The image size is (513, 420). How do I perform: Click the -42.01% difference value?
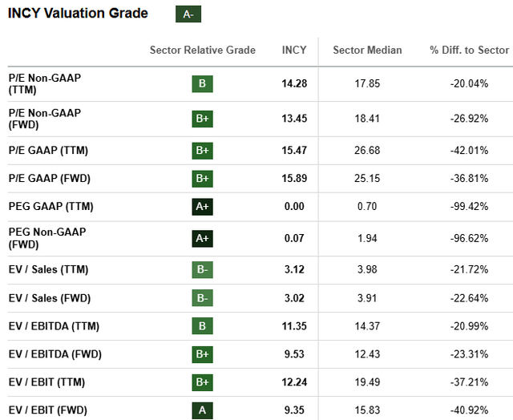[470, 151]
